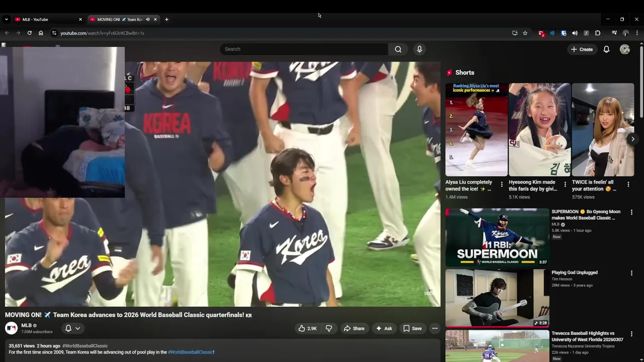644x362 pixels.
Task: Close the MOVING ON! tab
Action: pos(155,20)
